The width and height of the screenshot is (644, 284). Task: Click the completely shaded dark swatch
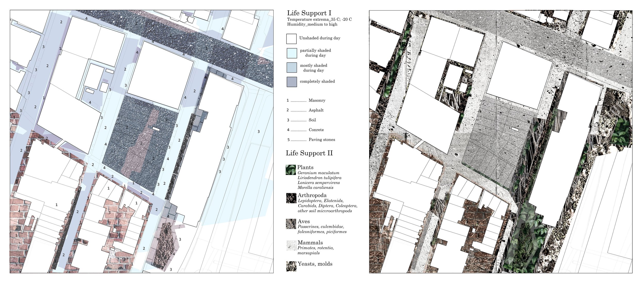[292, 82]
